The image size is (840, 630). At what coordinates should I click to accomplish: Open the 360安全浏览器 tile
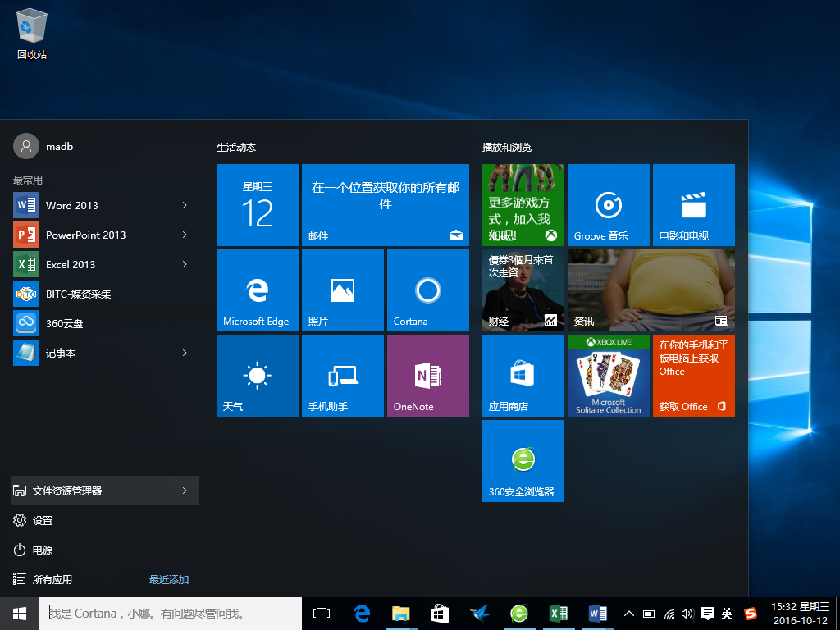pos(523,461)
